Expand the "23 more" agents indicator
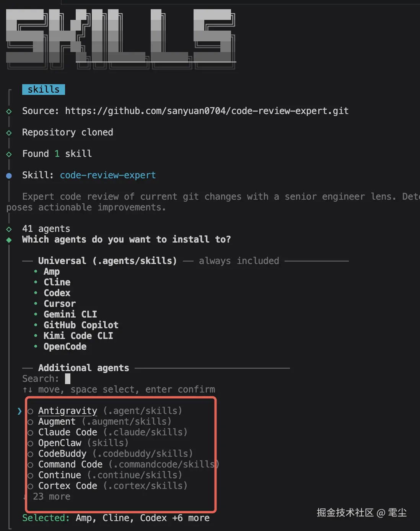 point(51,497)
